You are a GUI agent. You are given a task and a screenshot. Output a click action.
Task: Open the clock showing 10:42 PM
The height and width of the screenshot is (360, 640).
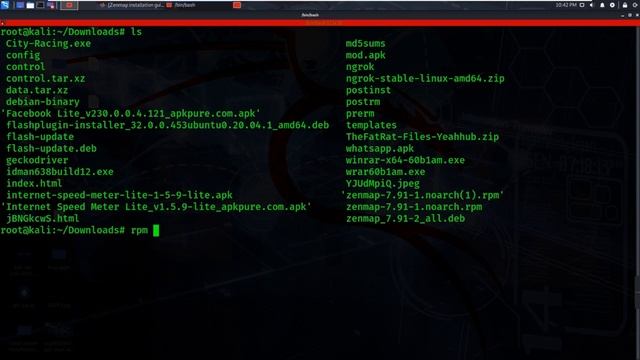coord(566,5)
